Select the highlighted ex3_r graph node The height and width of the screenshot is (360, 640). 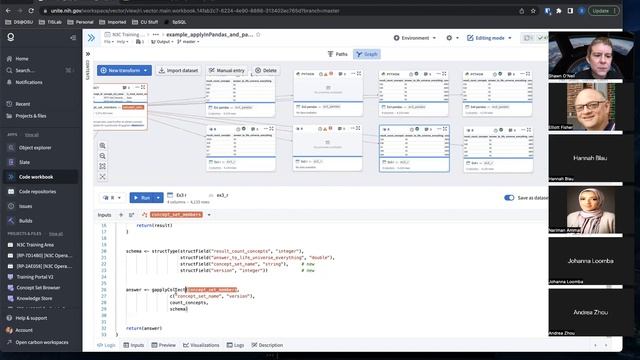pos(414,149)
